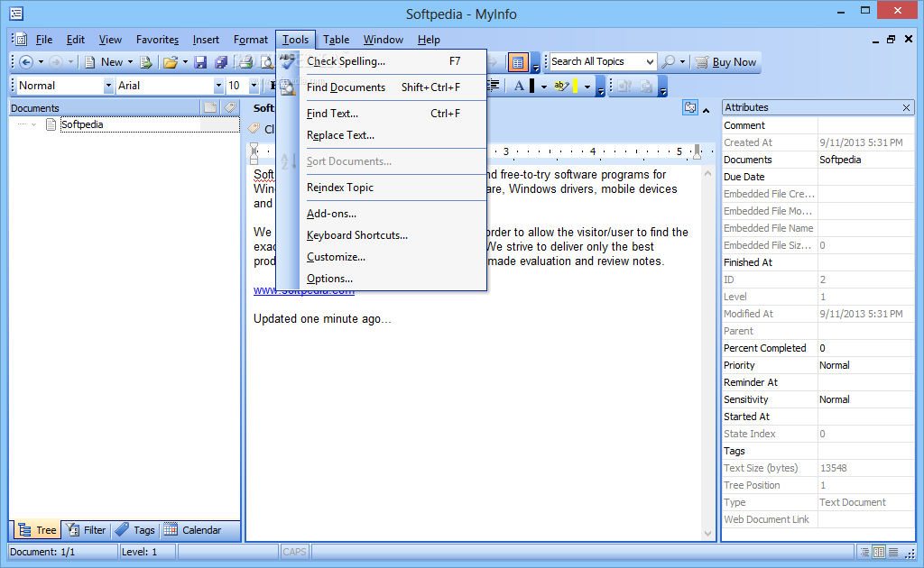
Task: Choose Find Documents in Tools menu
Action: pyautogui.click(x=382, y=87)
